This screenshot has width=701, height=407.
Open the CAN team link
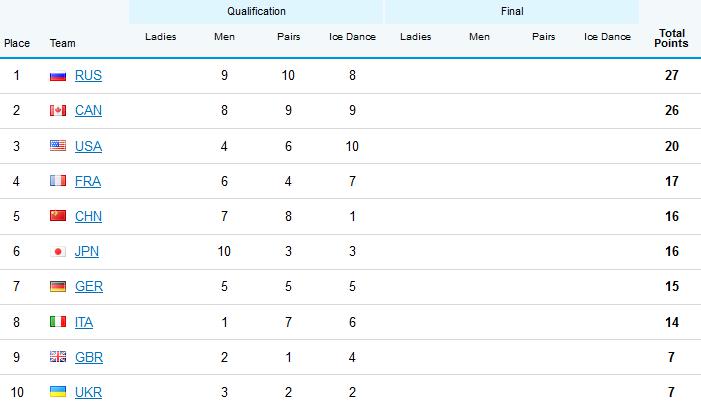point(88,111)
